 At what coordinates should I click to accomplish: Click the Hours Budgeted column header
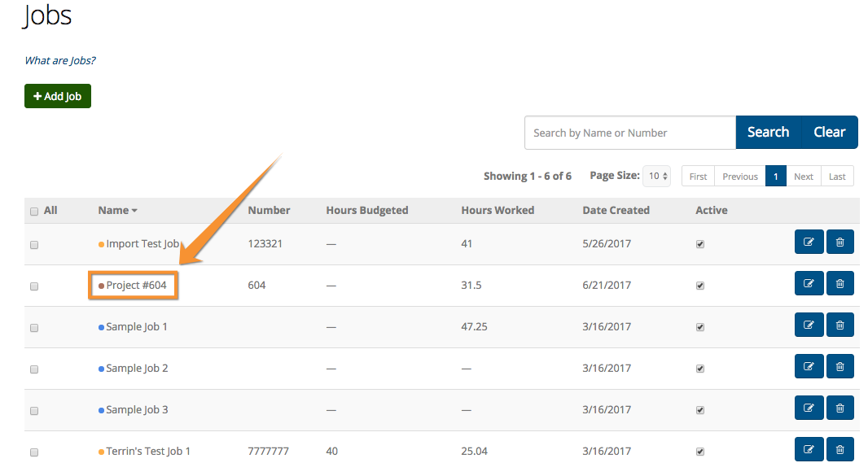(x=367, y=210)
